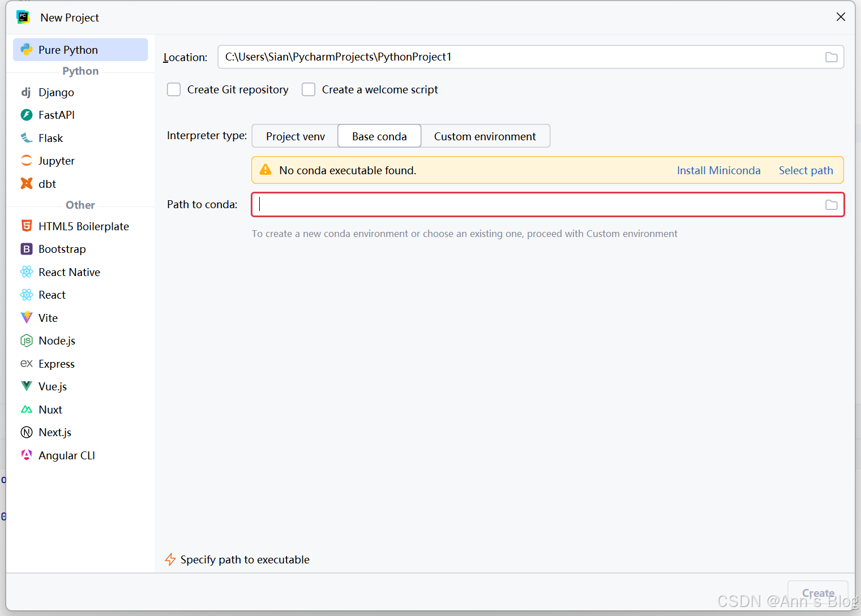Select the Vue.js icon
861x616 pixels.
pos(27,386)
